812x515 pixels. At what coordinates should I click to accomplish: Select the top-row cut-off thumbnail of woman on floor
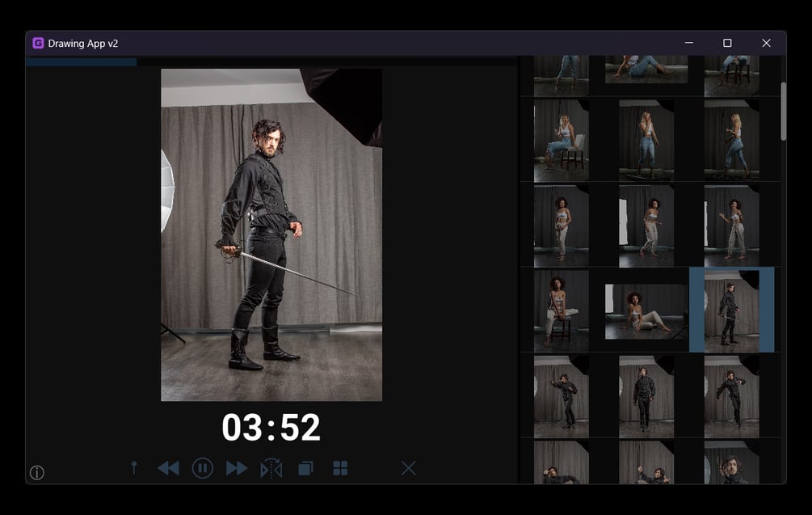point(646,69)
